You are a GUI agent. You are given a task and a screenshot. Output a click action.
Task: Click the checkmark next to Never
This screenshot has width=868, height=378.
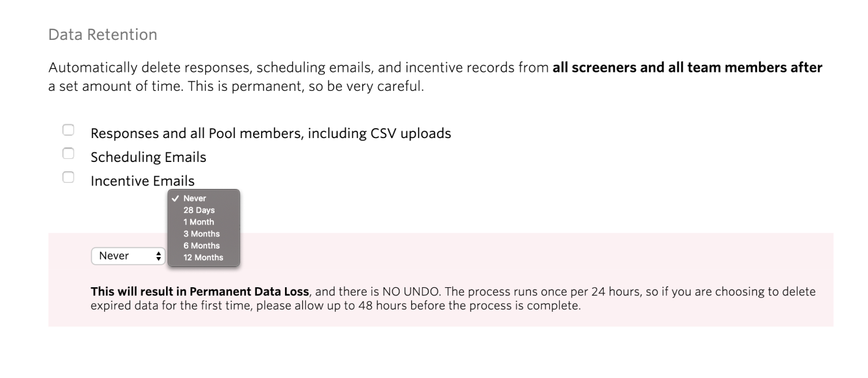178,198
